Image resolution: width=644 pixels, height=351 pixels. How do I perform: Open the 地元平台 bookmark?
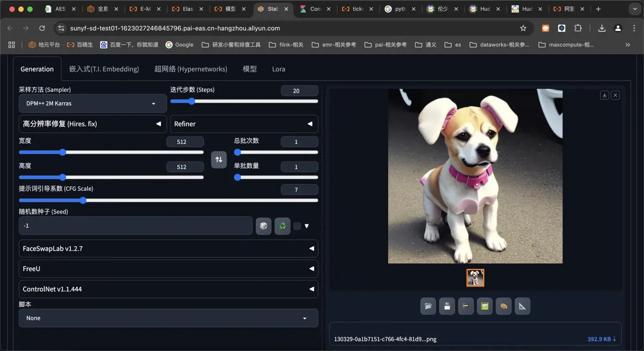click(45, 45)
